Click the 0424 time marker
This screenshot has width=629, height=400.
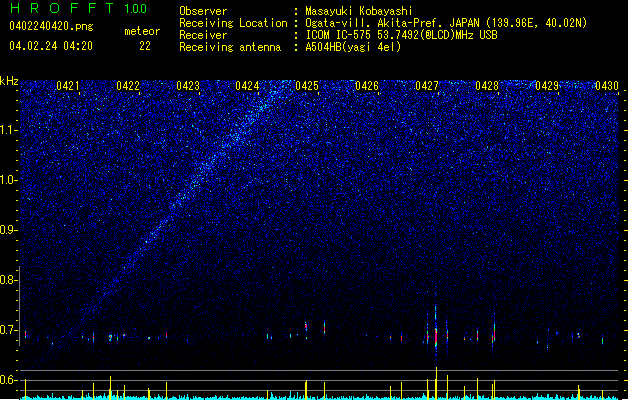tap(247, 86)
